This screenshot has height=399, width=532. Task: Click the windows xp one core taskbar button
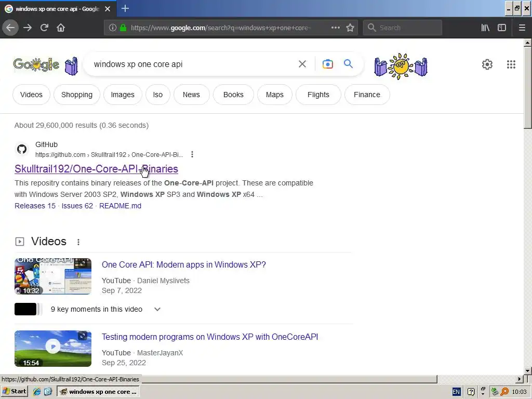click(x=98, y=392)
